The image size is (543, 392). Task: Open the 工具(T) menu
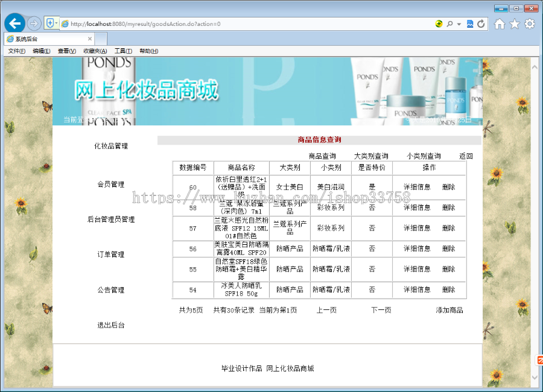123,51
